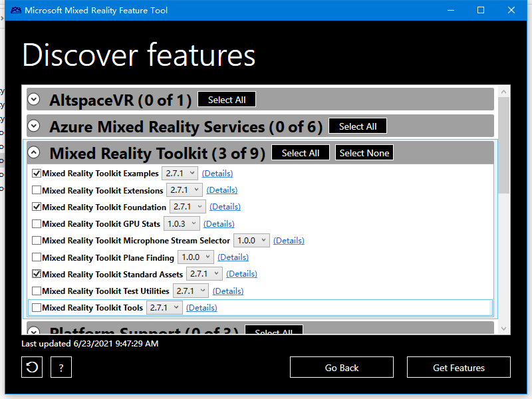The height and width of the screenshot is (399, 532).
Task: Open Details link for Microphone Stream Selector
Action: [289, 240]
